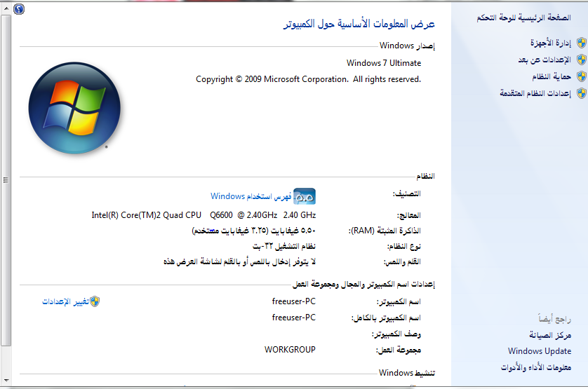Click the Windows 7 logo image
The width and height of the screenshot is (588, 389).
74,108
